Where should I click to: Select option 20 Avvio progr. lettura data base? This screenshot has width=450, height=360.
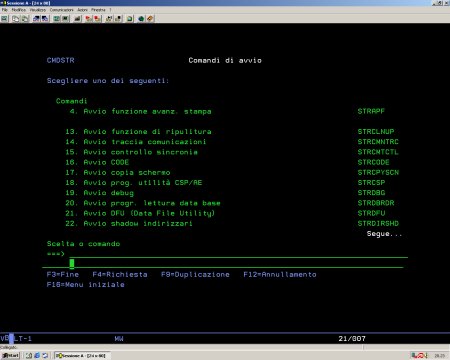tap(143, 203)
